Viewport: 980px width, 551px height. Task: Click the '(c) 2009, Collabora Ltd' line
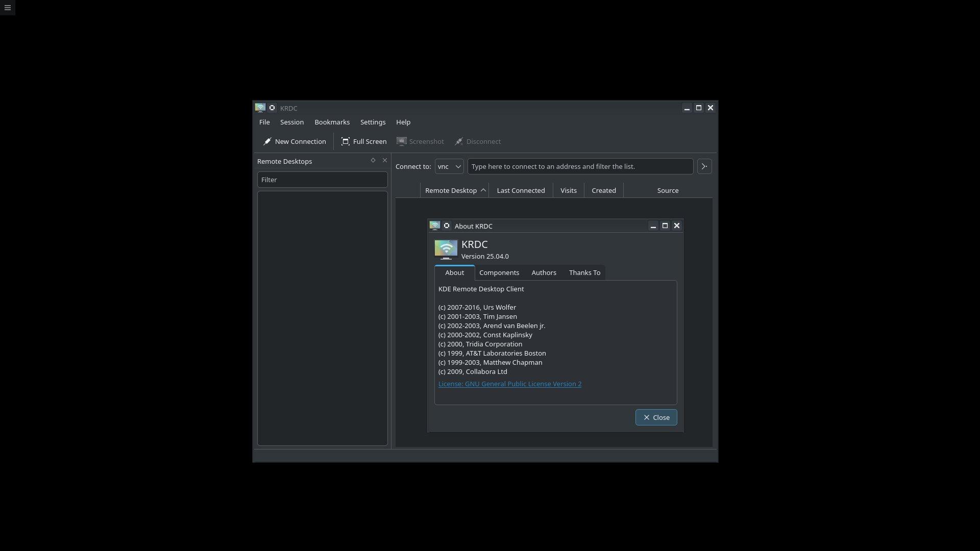coord(473,371)
